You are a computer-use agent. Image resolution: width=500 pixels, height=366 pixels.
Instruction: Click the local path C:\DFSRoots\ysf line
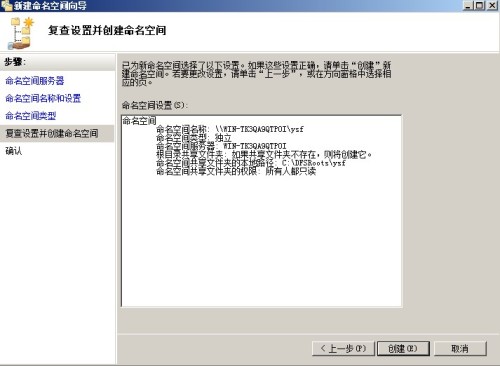pyautogui.click(x=251, y=163)
